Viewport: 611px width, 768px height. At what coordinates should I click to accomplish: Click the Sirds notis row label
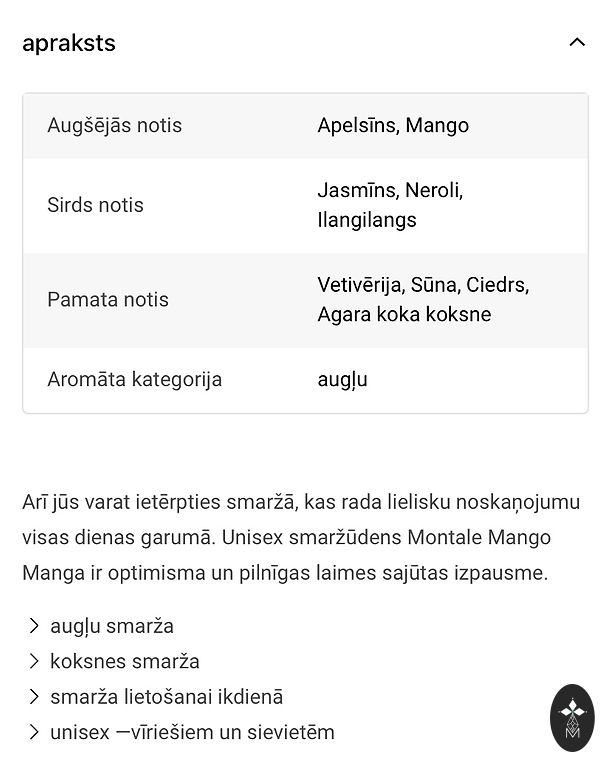[95, 205]
